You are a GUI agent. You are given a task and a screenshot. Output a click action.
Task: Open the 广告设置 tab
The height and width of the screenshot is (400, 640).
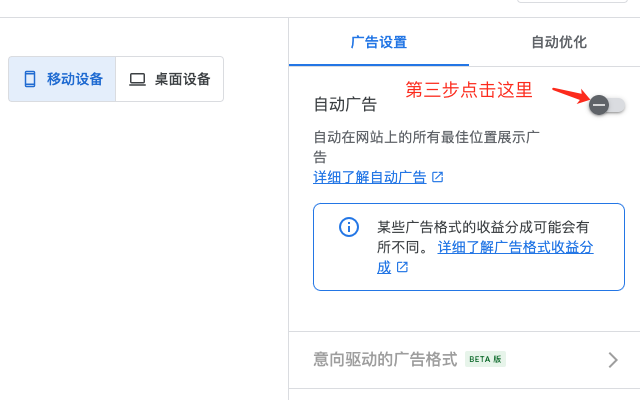point(379,42)
